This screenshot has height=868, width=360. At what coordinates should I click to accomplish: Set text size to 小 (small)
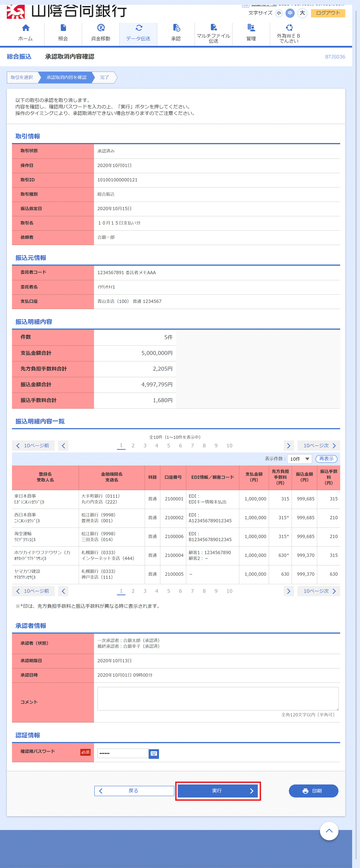[279, 13]
